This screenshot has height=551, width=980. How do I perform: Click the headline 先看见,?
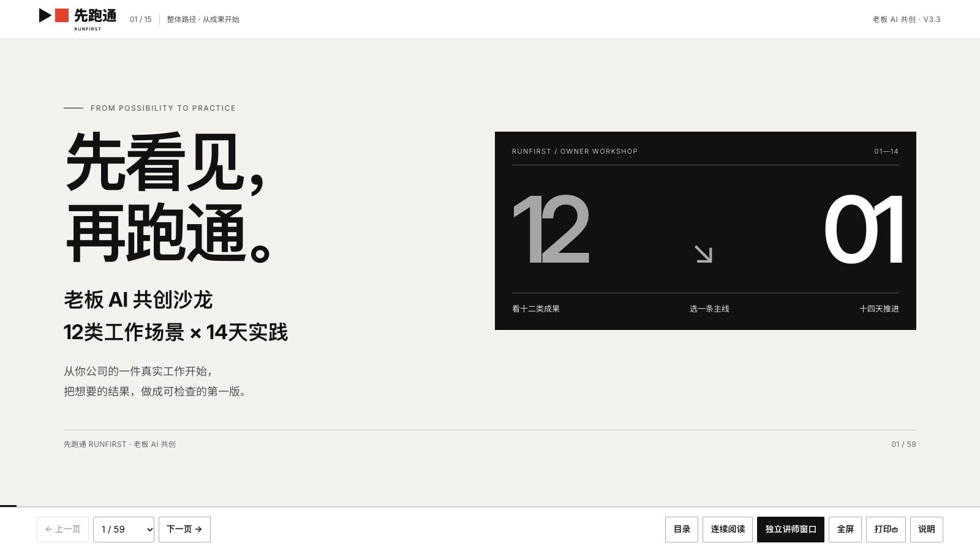tap(165, 163)
